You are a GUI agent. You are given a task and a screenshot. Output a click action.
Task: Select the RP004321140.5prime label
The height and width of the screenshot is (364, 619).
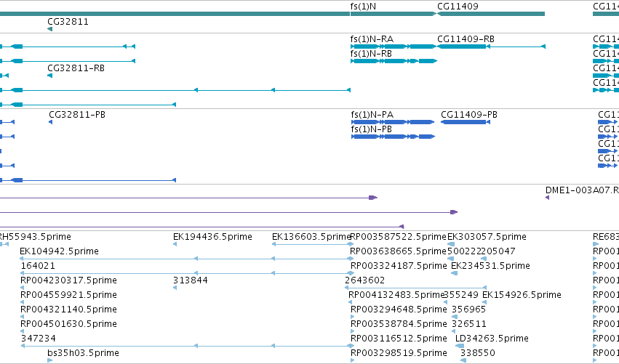(x=68, y=310)
